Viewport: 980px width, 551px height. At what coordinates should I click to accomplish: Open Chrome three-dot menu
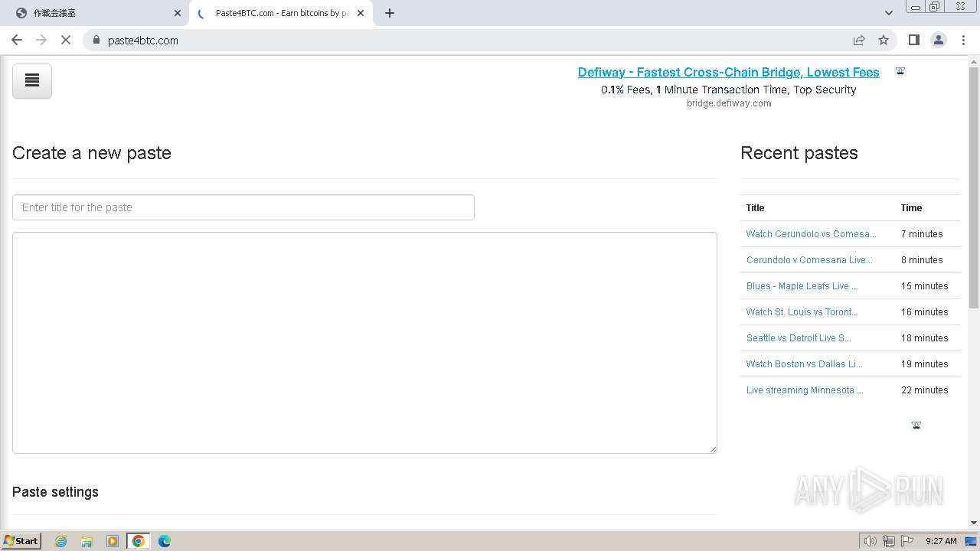coord(964,40)
